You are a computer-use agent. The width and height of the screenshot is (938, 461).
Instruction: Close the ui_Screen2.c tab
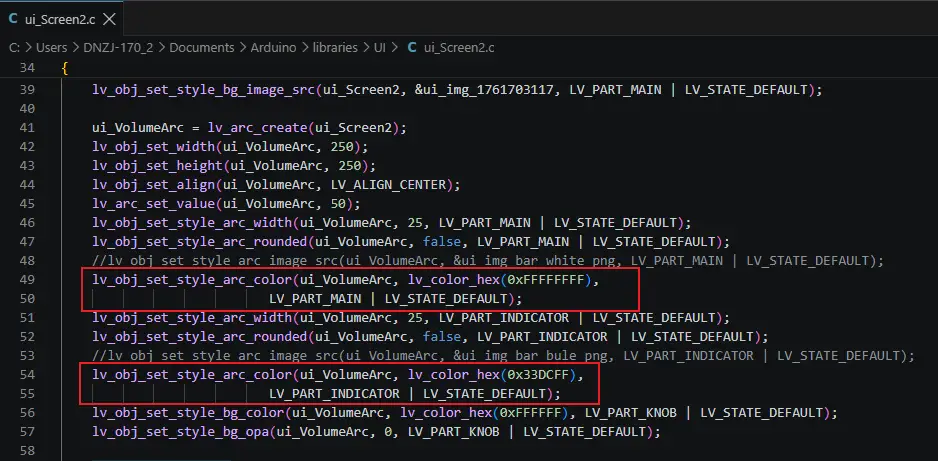tap(109, 19)
